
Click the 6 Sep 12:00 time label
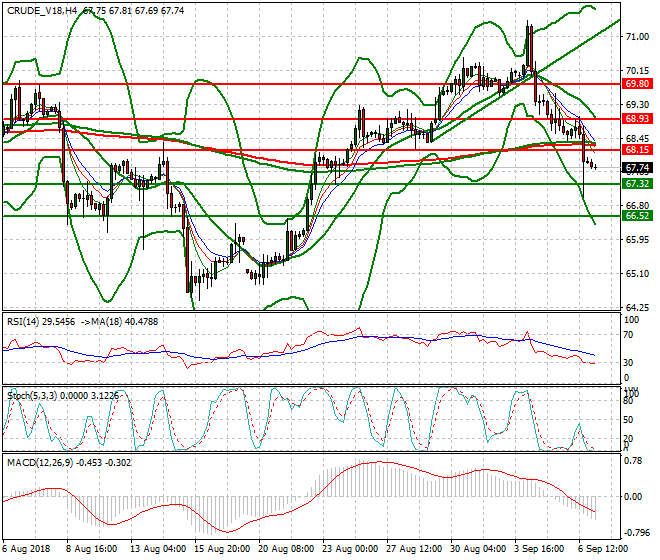603,549
